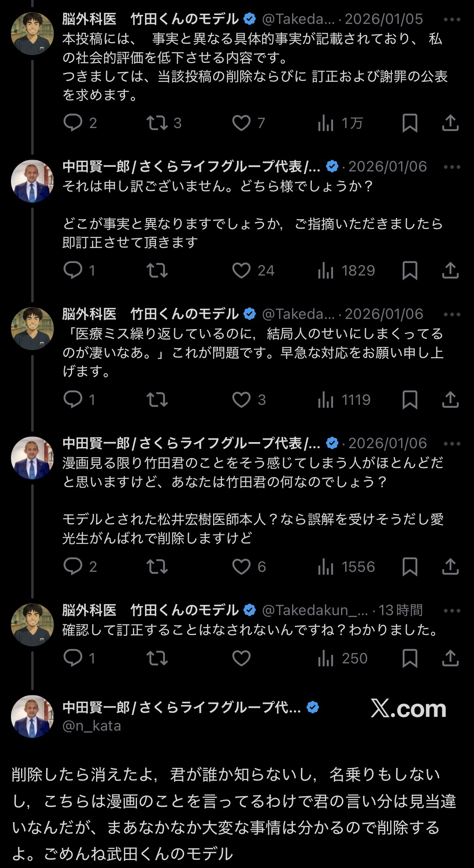Open the @Takedakun_ profile handle link
This screenshot has height=868, width=474.
tap(315, 610)
